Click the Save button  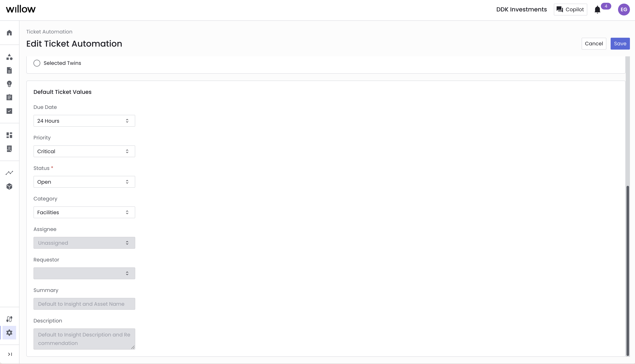pos(620,43)
